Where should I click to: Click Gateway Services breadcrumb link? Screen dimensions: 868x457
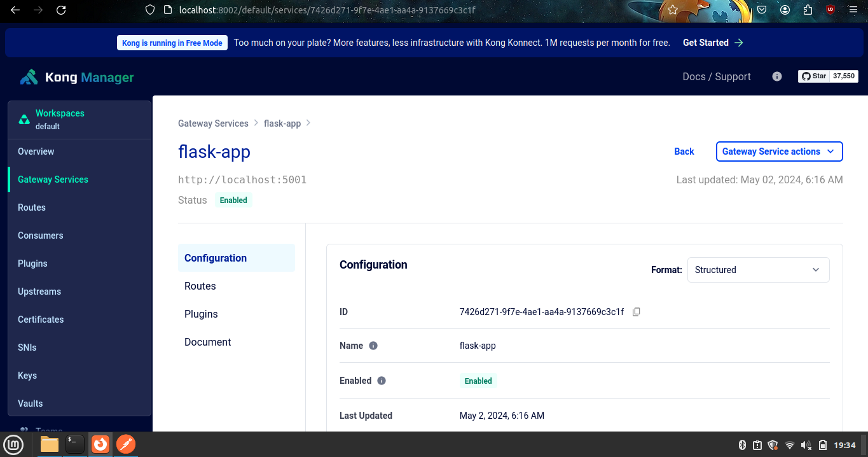(x=213, y=123)
